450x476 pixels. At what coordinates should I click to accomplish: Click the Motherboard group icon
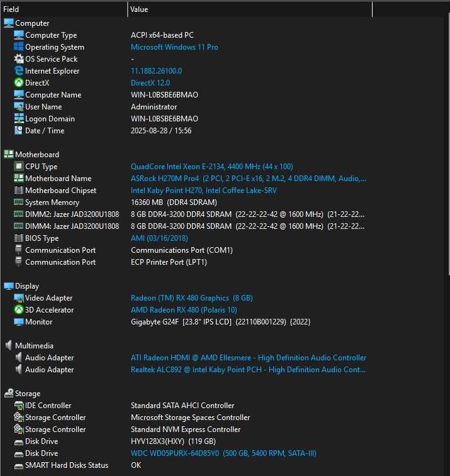(x=9, y=154)
